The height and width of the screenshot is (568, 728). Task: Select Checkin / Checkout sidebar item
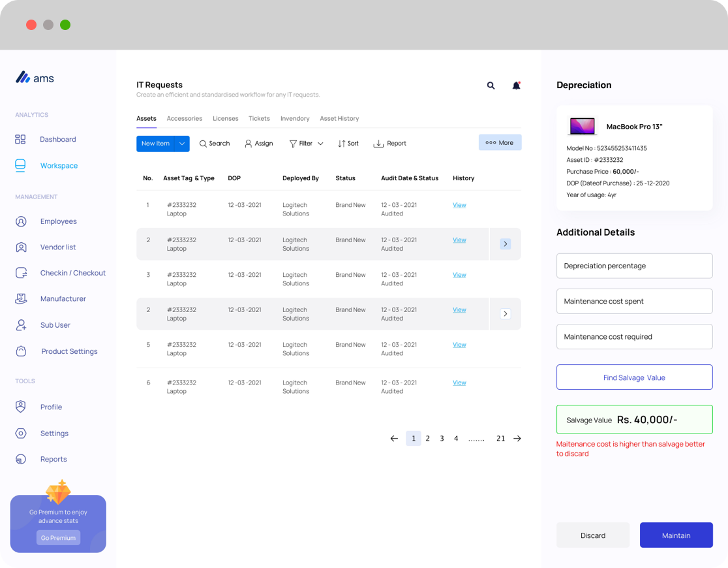[72, 273]
